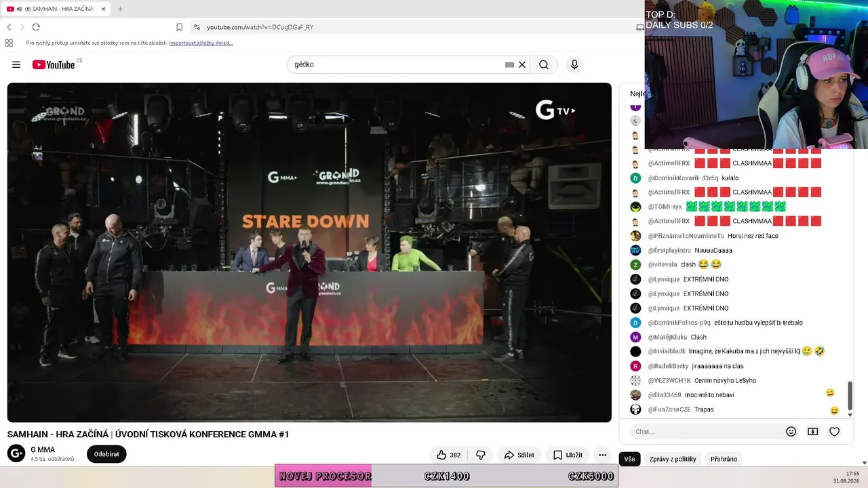Screen dimensions: 868x488
Task: Pause the STARE DOWN video player
Action: click(309, 252)
